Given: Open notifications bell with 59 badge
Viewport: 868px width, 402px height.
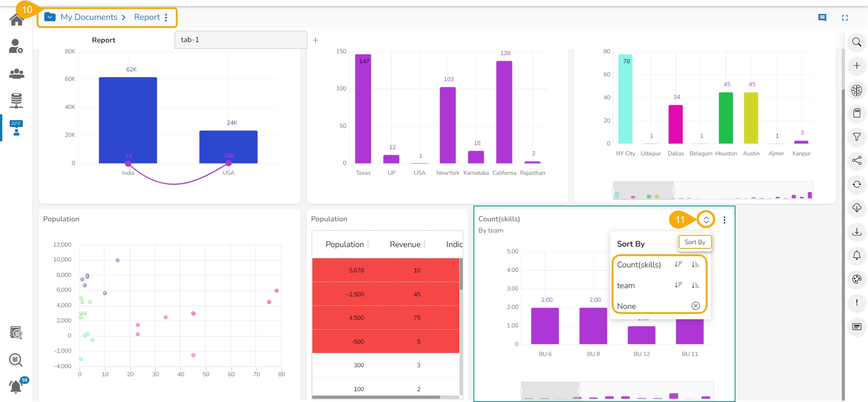Looking at the screenshot, I should [16, 386].
